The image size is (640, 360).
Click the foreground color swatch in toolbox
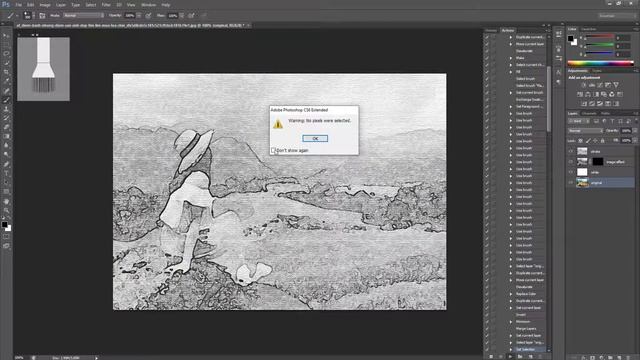[x=4, y=224]
